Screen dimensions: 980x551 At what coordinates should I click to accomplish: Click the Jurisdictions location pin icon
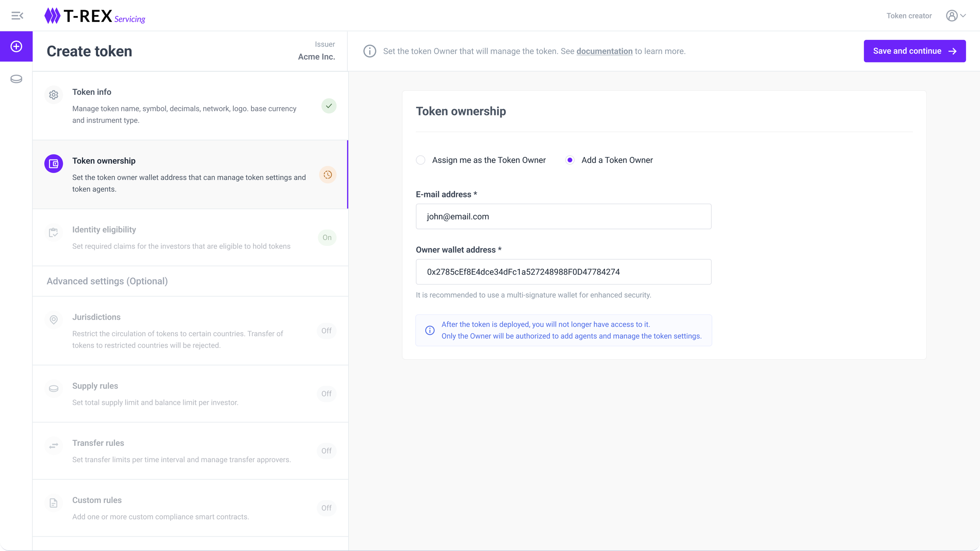(54, 320)
